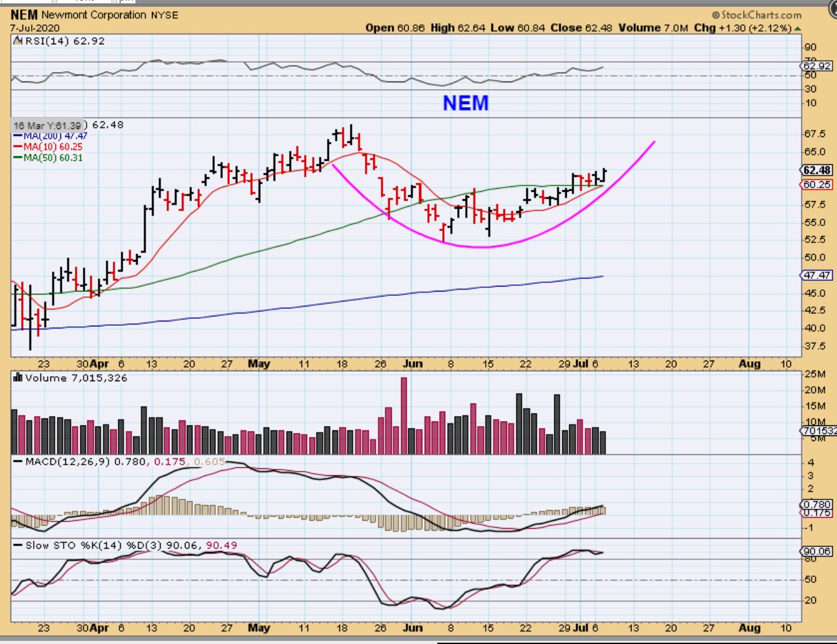Click the 62.92 RSI value tag on right axis
This screenshot has height=644, width=837.
coord(816,66)
